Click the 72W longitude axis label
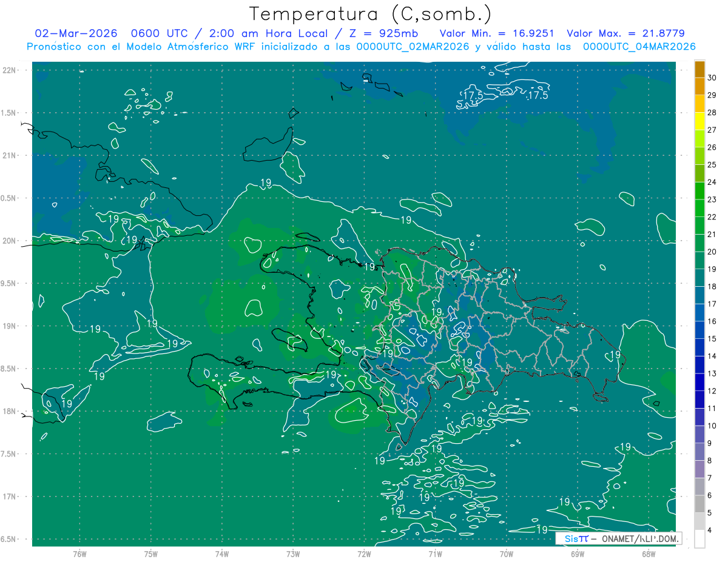Image resolution: width=728 pixels, height=562 pixels. click(364, 554)
